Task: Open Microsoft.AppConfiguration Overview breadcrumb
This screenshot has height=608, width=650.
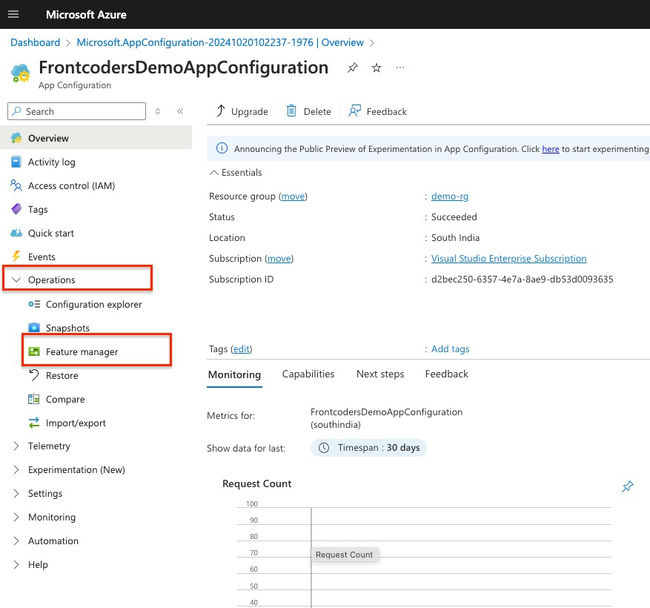Action: (x=220, y=42)
